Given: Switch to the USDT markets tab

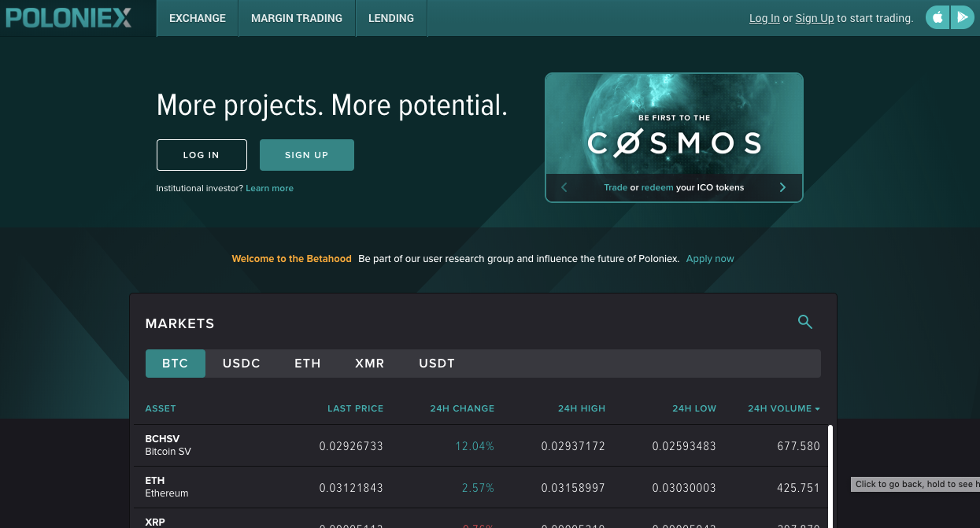Looking at the screenshot, I should (x=437, y=364).
